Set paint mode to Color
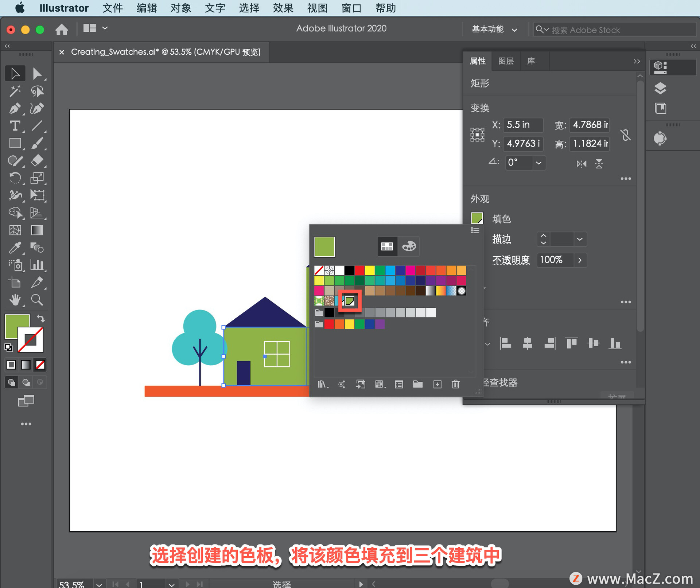The height and width of the screenshot is (588, 700). click(11, 365)
